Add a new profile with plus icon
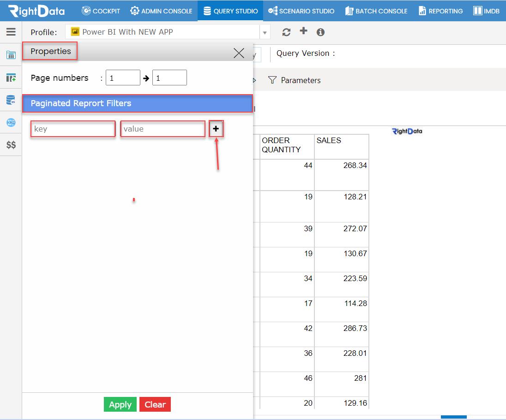The image size is (506, 420). tap(303, 31)
